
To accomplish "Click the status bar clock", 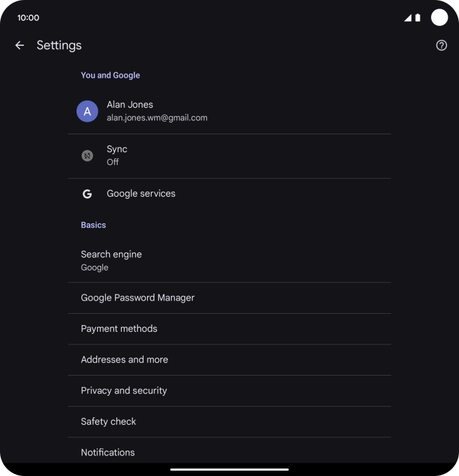I will (x=28, y=18).
